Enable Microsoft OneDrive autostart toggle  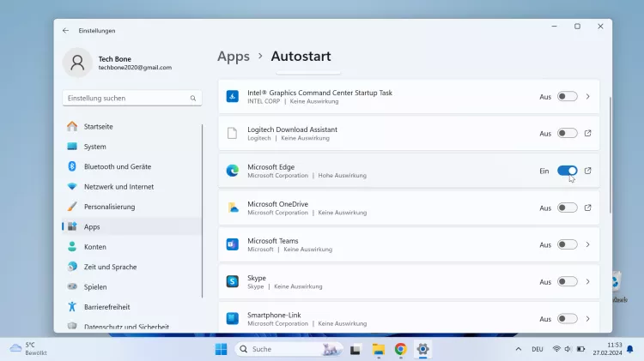(568, 208)
